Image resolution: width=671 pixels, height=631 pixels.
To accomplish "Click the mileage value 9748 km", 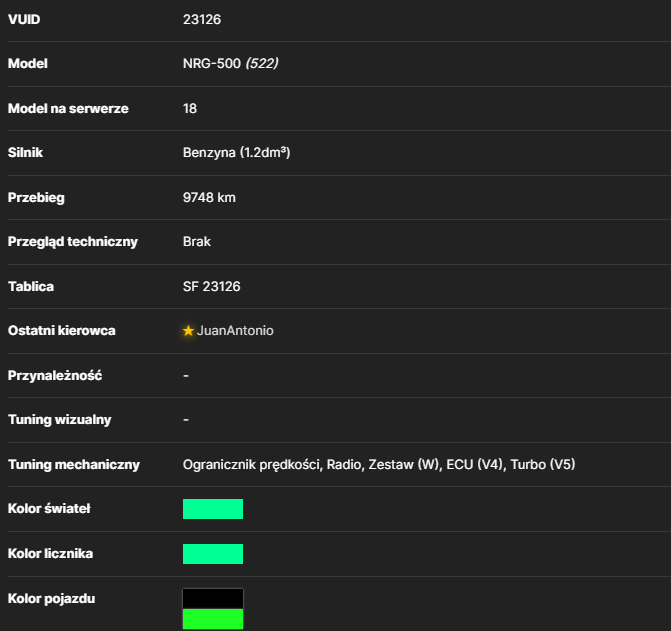I will click(x=209, y=197).
